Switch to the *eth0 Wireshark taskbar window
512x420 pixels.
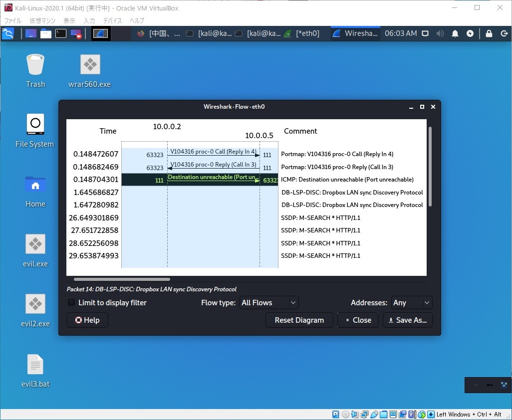(302, 33)
